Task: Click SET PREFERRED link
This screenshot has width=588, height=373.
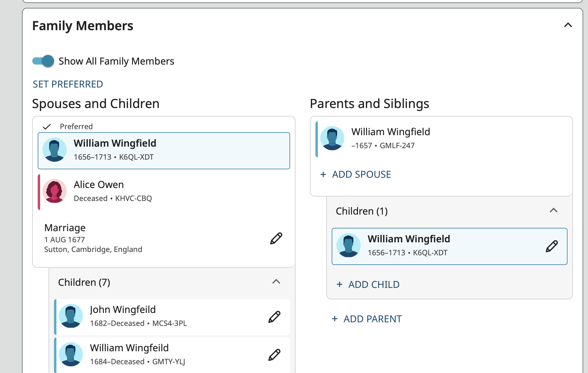Action: point(68,84)
